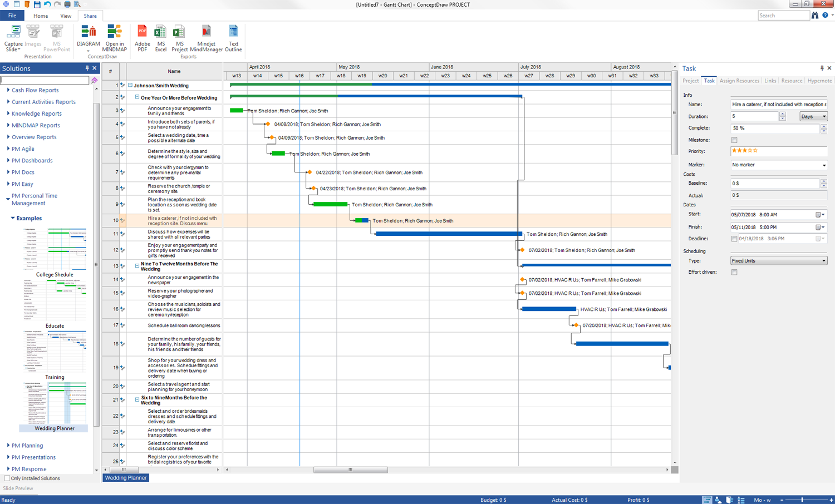The width and height of the screenshot is (835, 504).
Task: Export project to MS Excel
Action: (160, 33)
